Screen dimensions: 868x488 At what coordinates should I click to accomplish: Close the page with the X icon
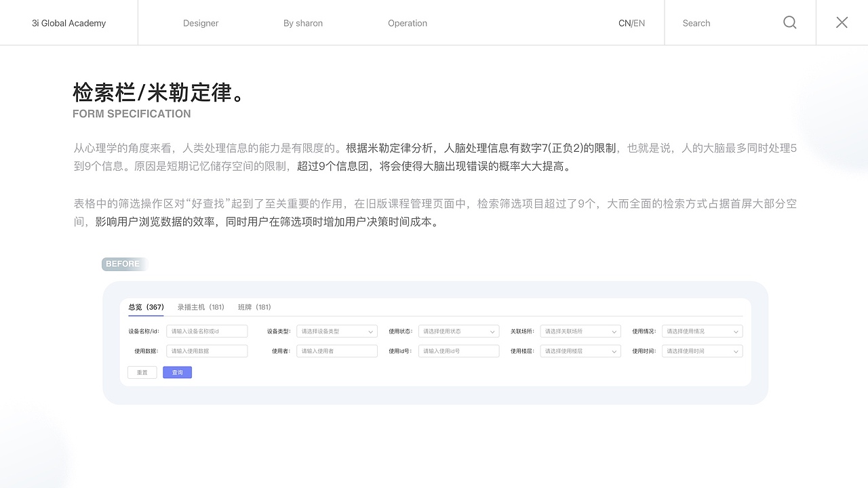point(842,22)
